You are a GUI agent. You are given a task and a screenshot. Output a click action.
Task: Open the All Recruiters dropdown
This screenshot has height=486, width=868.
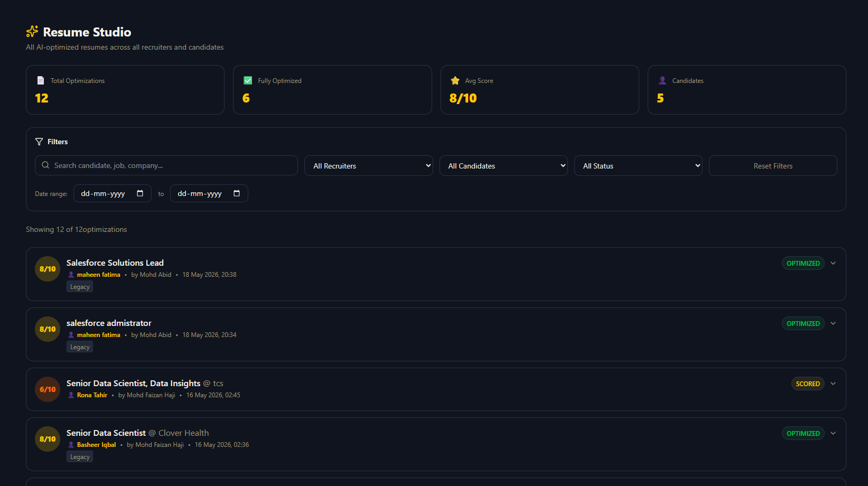pyautogui.click(x=369, y=165)
